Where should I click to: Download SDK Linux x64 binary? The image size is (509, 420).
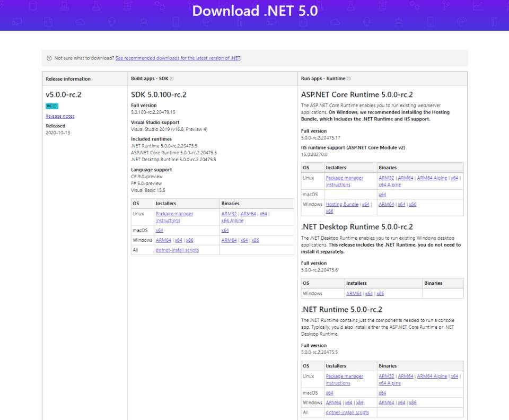(x=264, y=214)
